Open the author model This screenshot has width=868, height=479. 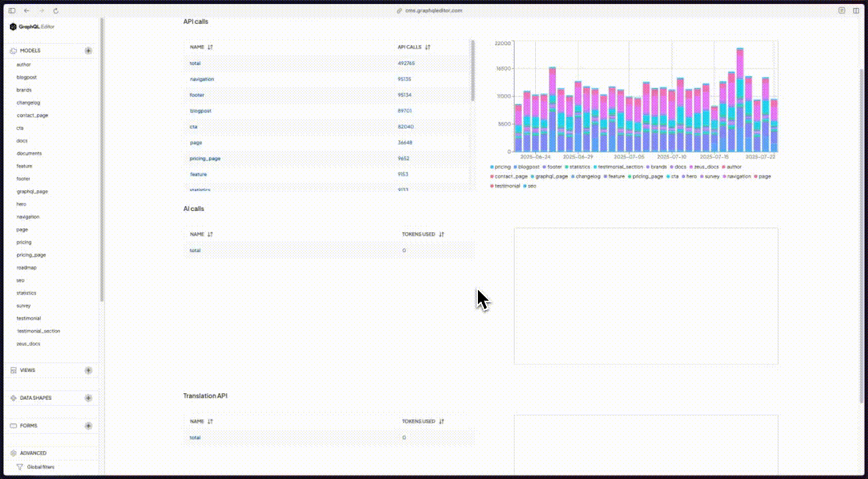tap(24, 65)
